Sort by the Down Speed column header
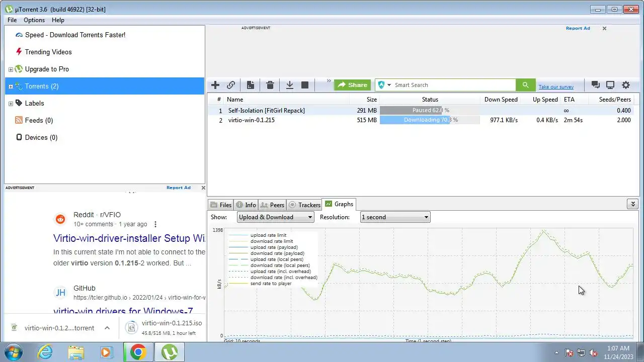Viewport: 644px width, 362px height. click(500, 100)
